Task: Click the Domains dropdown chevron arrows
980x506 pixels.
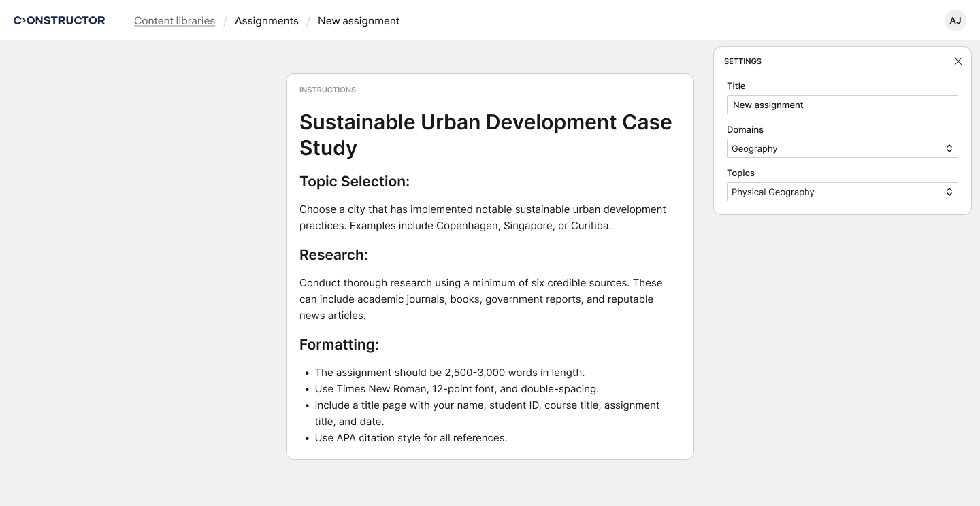Action: [x=949, y=148]
